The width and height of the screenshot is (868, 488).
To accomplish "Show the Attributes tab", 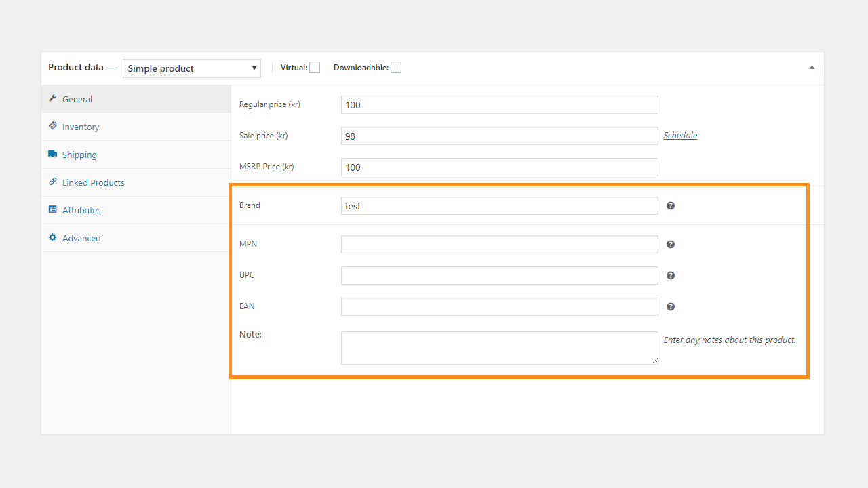I will coord(136,210).
